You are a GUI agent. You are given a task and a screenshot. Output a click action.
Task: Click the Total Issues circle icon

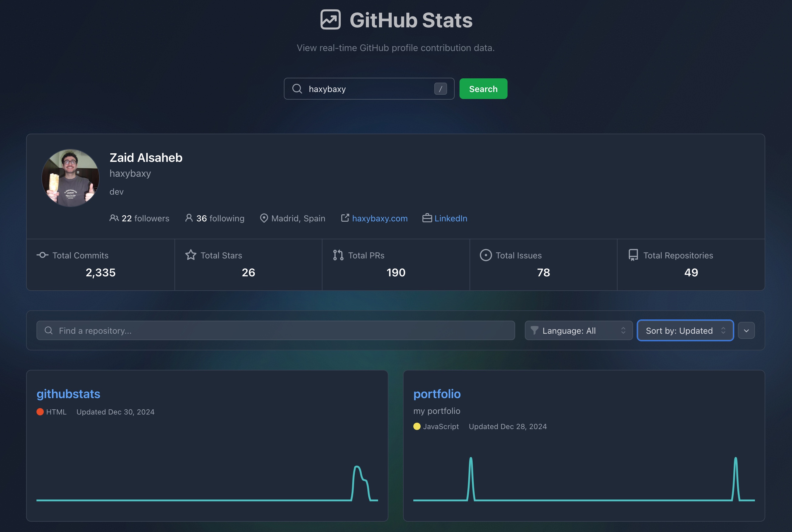[485, 255]
